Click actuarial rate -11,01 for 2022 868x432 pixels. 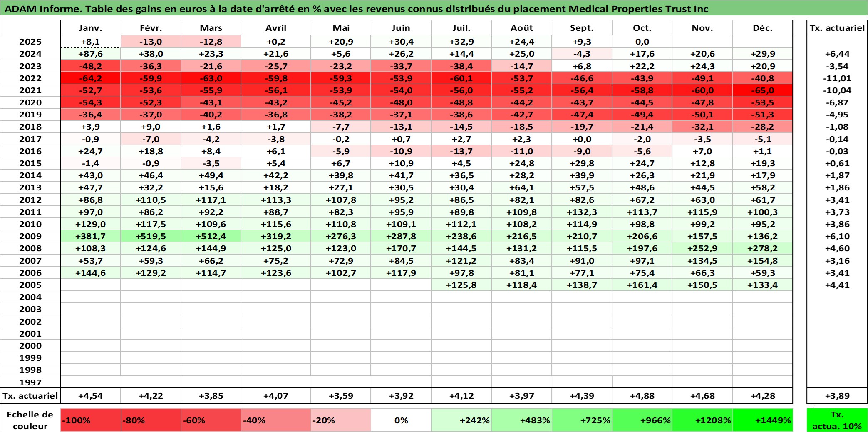point(837,78)
